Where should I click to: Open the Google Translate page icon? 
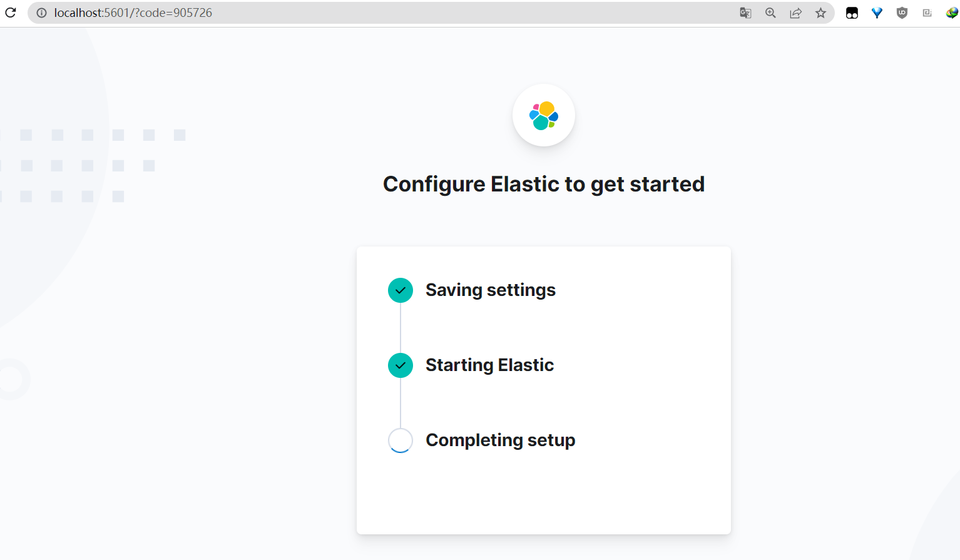745,13
